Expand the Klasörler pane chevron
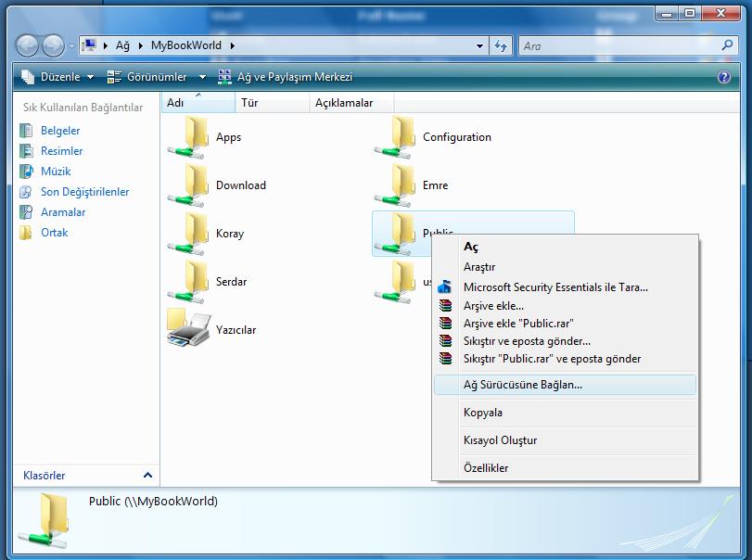Screen dimensions: 752x560 [147, 475]
